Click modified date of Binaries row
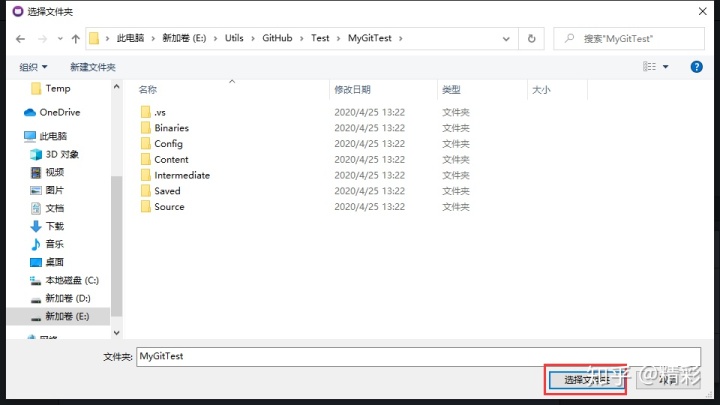The height and width of the screenshot is (405, 720). (370, 128)
